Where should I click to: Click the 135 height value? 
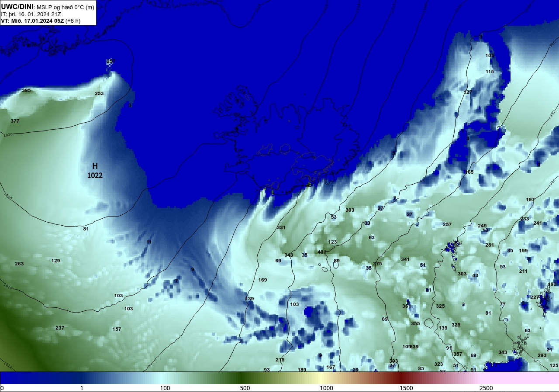443,328
